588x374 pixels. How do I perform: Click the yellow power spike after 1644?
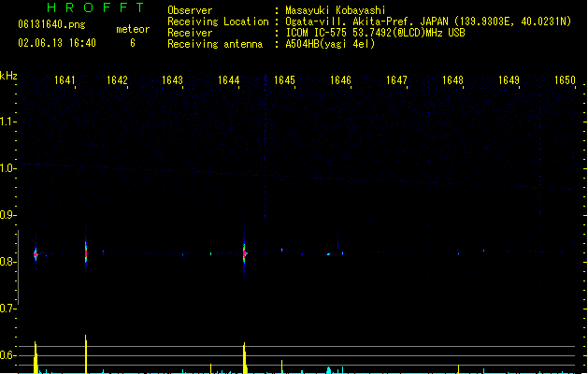[245, 358]
